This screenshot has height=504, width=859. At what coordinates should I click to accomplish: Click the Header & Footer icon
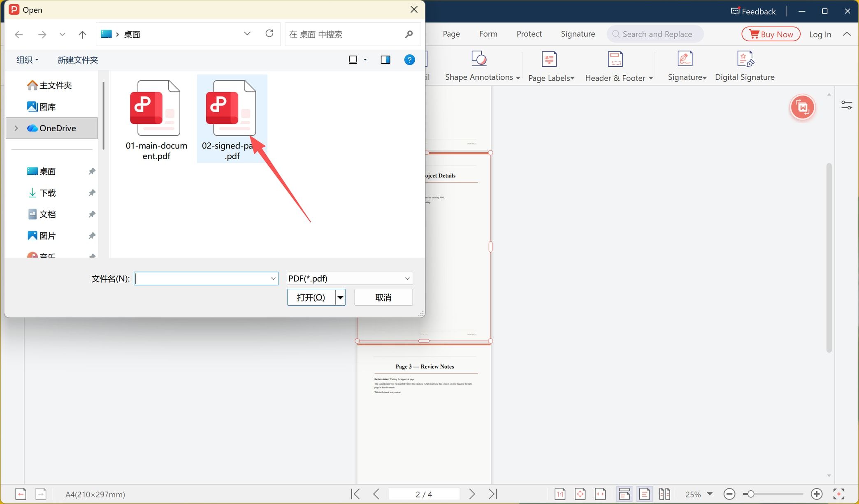click(x=615, y=59)
